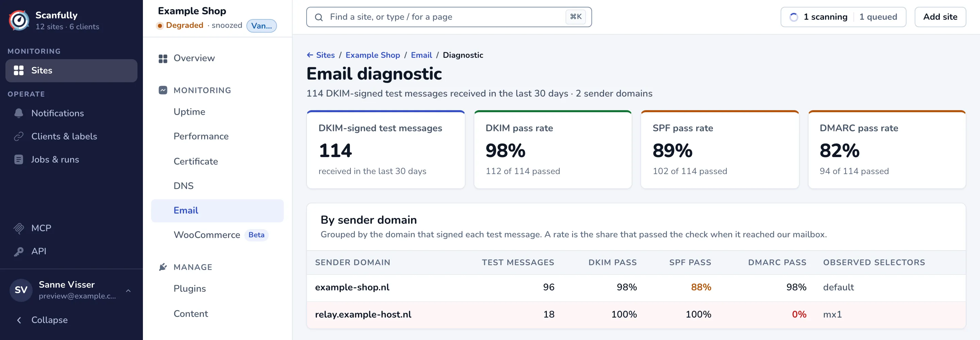Click the MCP icon in sidebar
Viewport: 980px width, 340px height.
[19, 228]
